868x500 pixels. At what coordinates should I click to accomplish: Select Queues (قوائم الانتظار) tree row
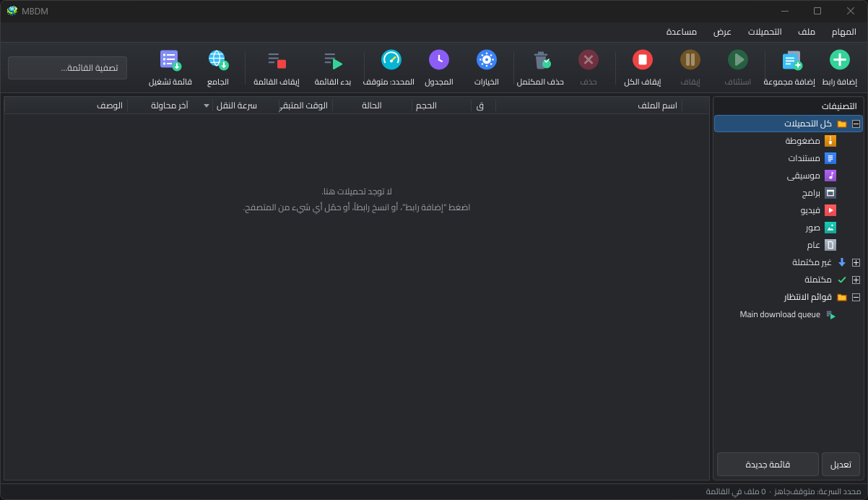tap(788, 297)
